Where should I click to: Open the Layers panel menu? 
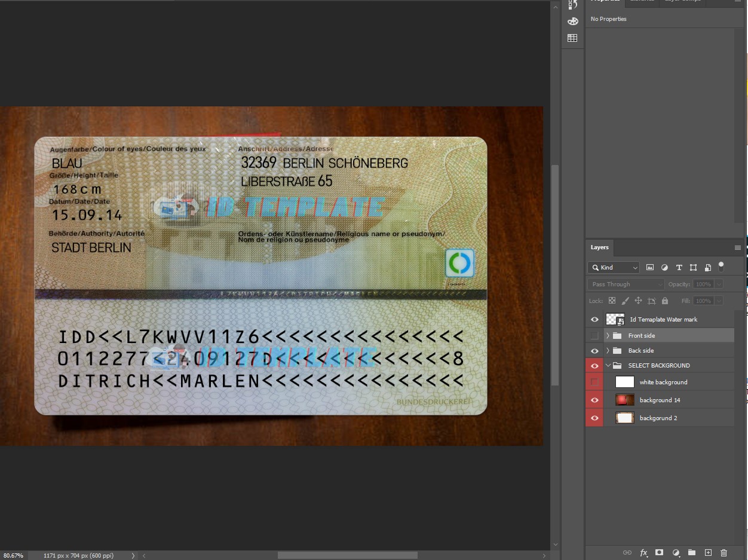click(738, 247)
